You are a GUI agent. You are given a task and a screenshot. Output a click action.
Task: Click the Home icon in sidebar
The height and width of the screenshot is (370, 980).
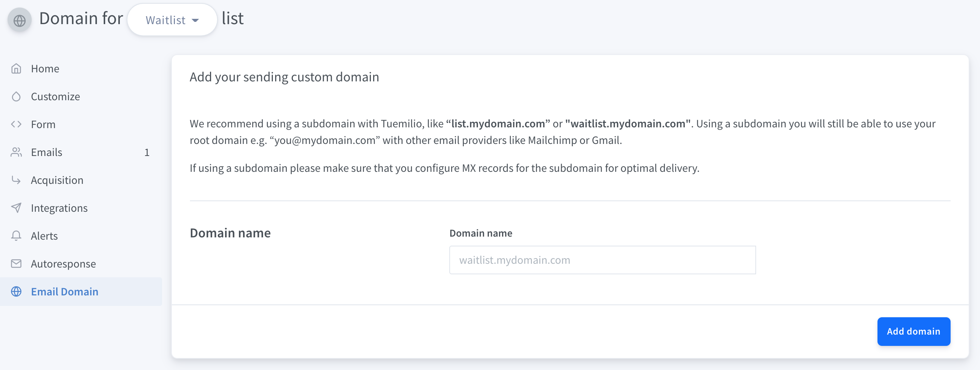pyautogui.click(x=16, y=69)
